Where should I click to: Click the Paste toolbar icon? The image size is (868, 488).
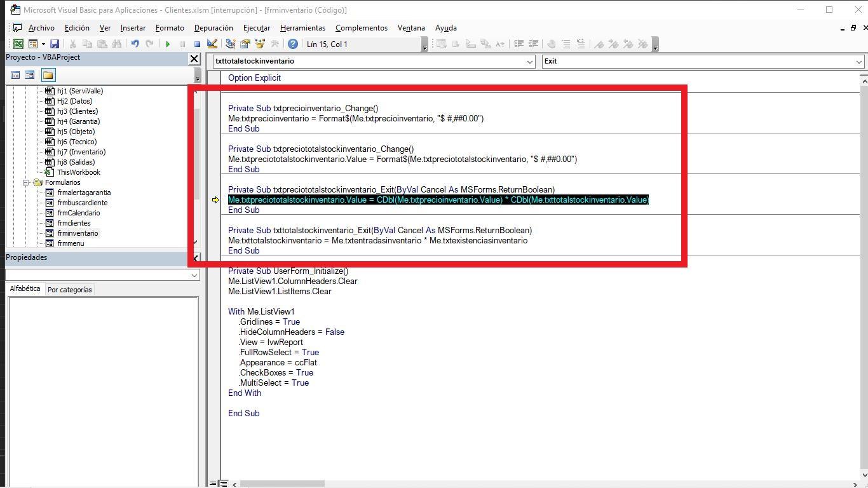102,44
